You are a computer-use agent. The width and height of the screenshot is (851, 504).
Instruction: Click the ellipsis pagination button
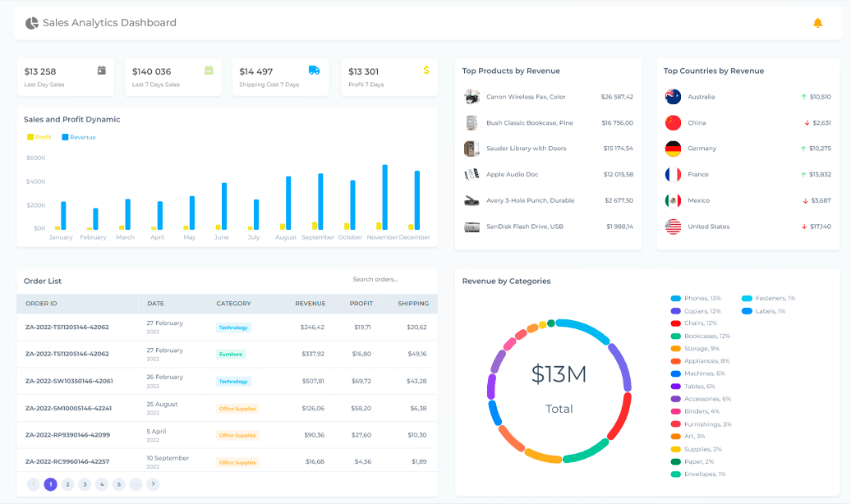coord(136,484)
